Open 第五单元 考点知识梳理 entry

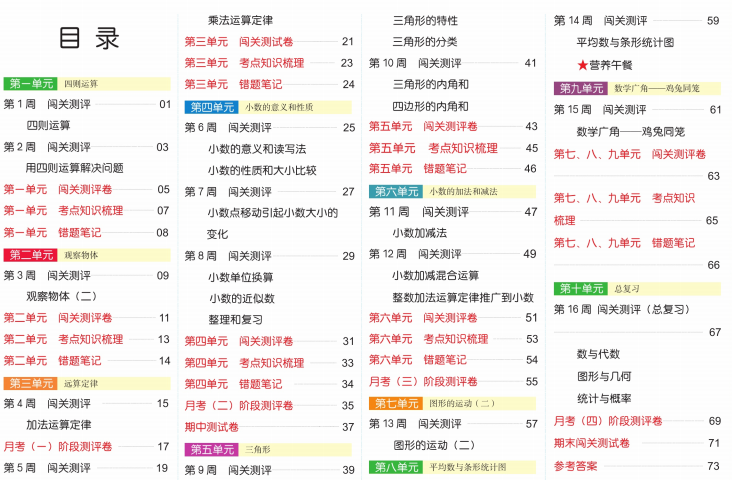coord(433,148)
